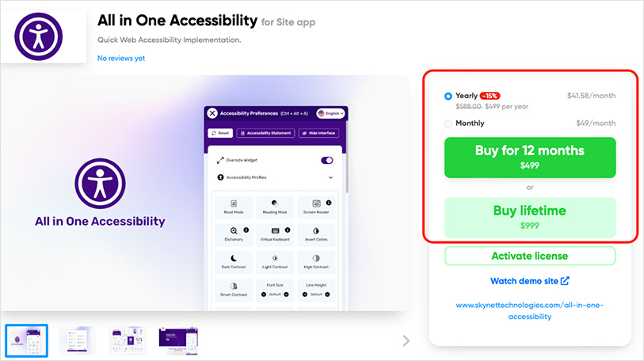Click the Buy lifetime button

(x=529, y=217)
